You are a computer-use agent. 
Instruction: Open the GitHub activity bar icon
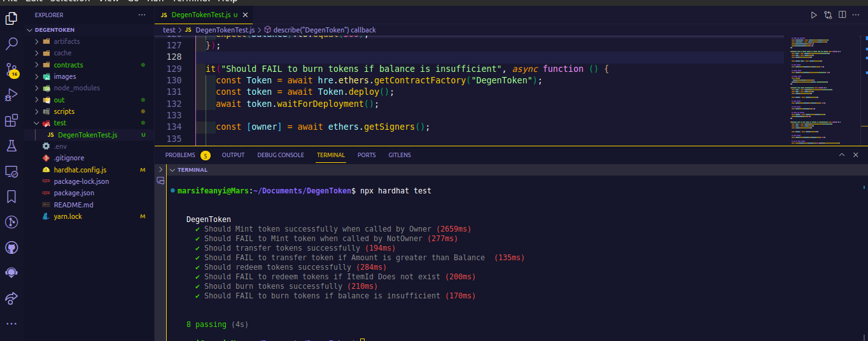coord(11,247)
